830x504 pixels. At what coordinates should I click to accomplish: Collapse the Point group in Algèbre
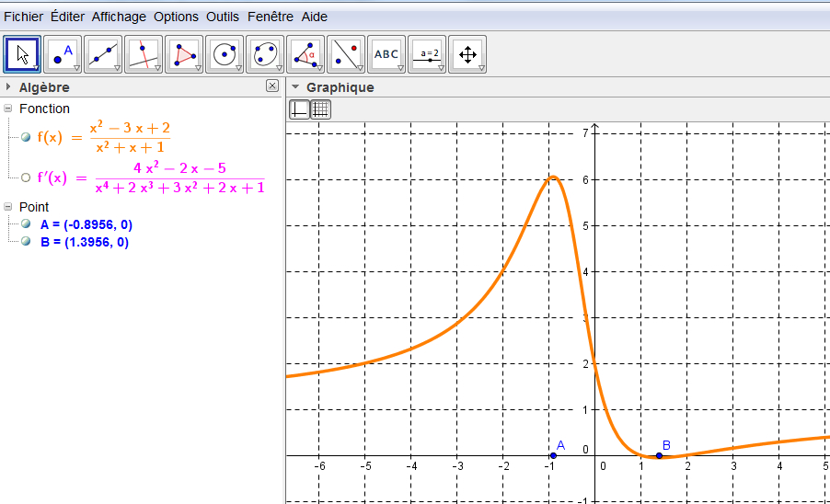tap(9, 207)
